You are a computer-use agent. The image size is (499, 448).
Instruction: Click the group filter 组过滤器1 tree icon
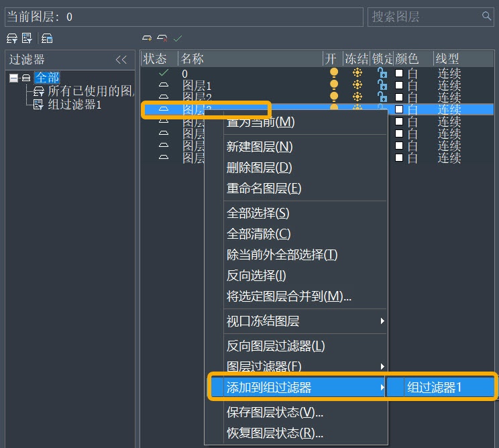38,105
